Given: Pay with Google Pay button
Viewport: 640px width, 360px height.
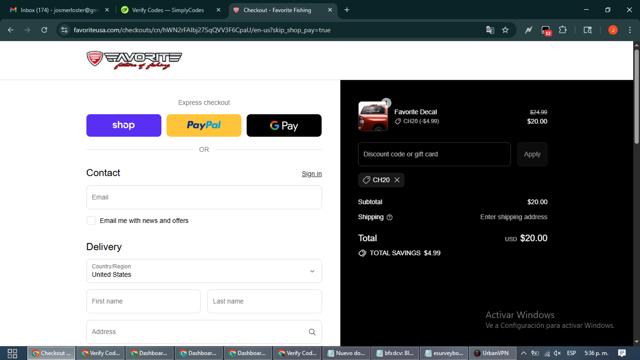Looking at the screenshot, I should [284, 125].
